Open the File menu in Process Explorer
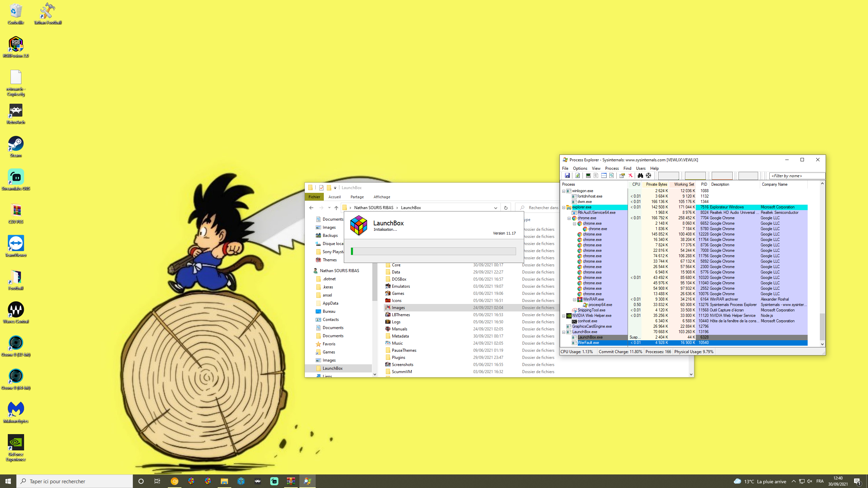This screenshot has height=488, width=868. click(x=565, y=168)
